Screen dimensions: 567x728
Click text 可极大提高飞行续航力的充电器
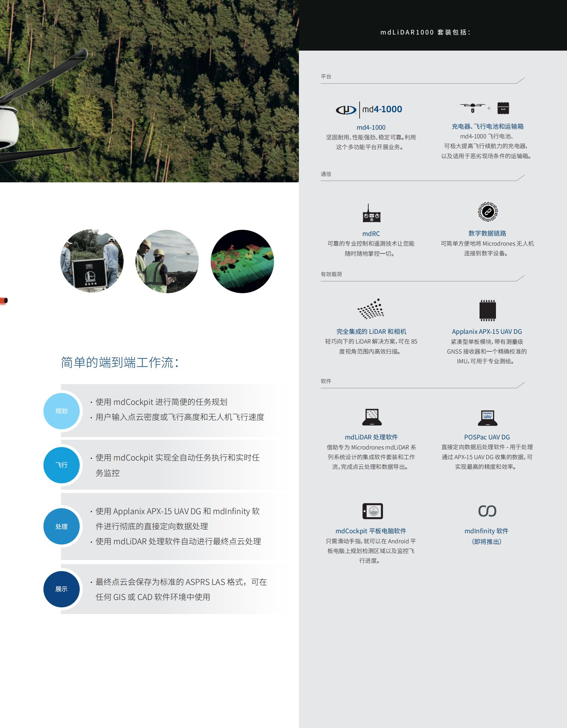coord(486,146)
